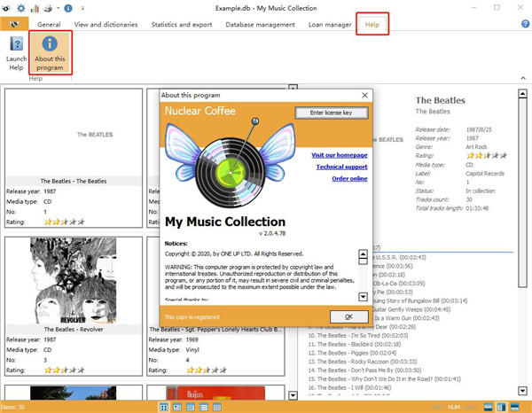The width and height of the screenshot is (532, 413).
Task: Select the Revolver album cover thumbnail
Action: point(74,280)
